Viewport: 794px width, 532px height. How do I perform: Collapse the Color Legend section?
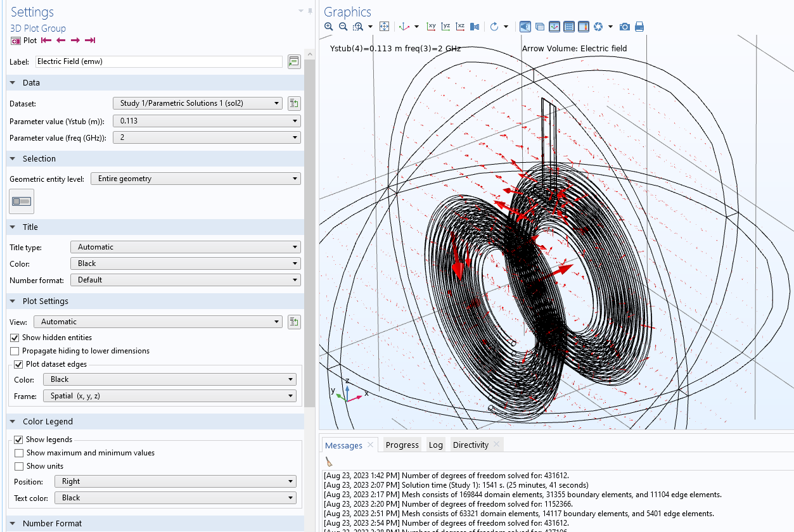click(12, 421)
